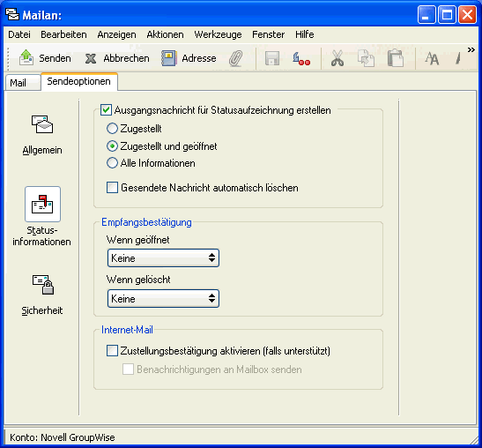Screen dimensions: 482x448
Task: Open the Aktionen menu
Action: tap(165, 34)
